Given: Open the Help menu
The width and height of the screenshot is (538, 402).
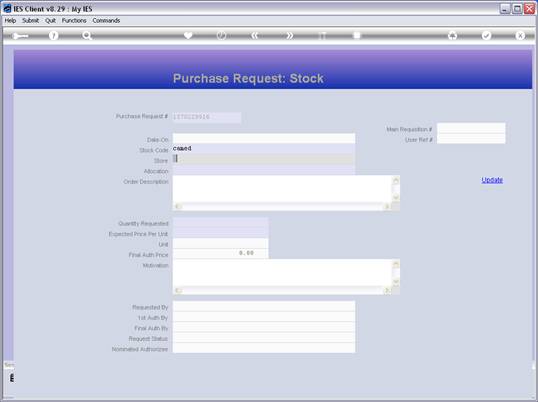Looking at the screenshot, I should point(10,21).
